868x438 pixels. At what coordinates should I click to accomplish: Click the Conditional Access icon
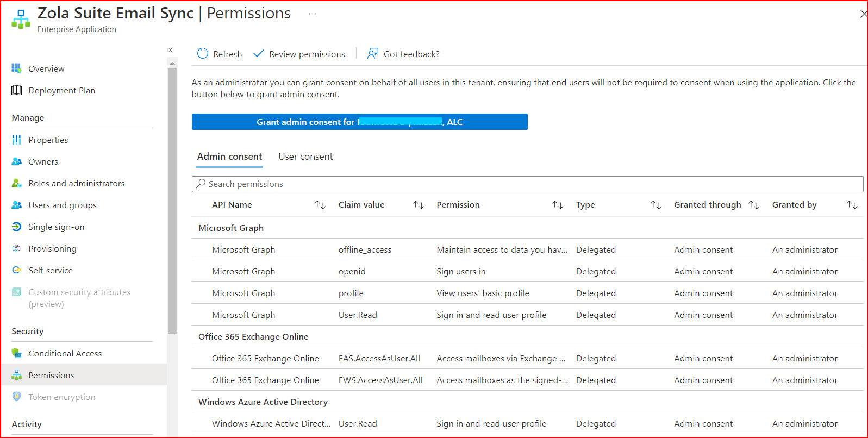pyautogui.click(x=16, y=353)
